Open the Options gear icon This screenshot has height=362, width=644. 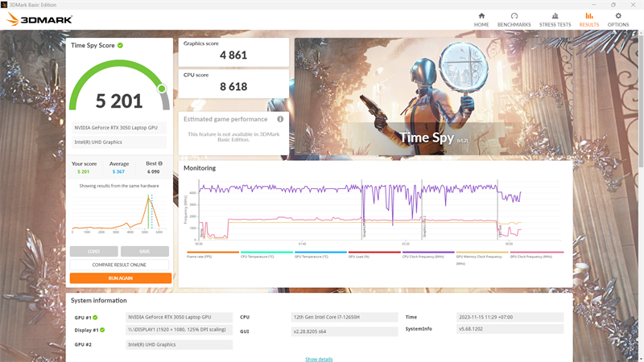pos(618,16)
